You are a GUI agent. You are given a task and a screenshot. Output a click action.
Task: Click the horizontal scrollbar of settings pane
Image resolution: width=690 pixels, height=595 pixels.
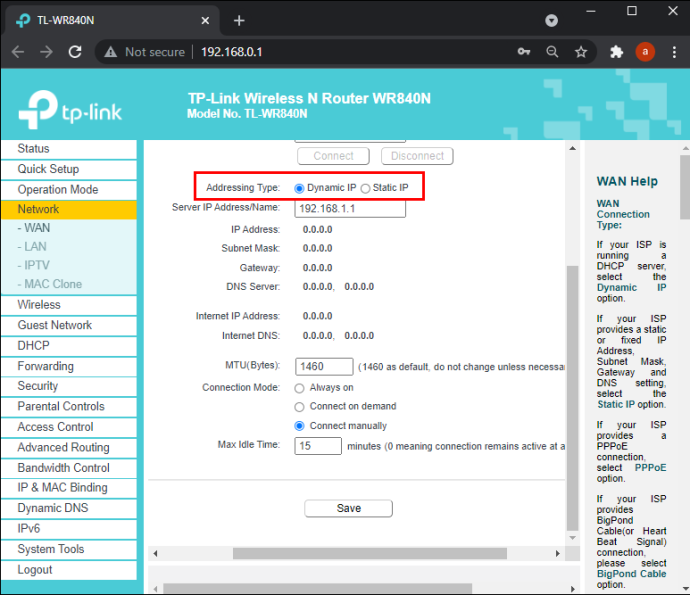[370, 553]
